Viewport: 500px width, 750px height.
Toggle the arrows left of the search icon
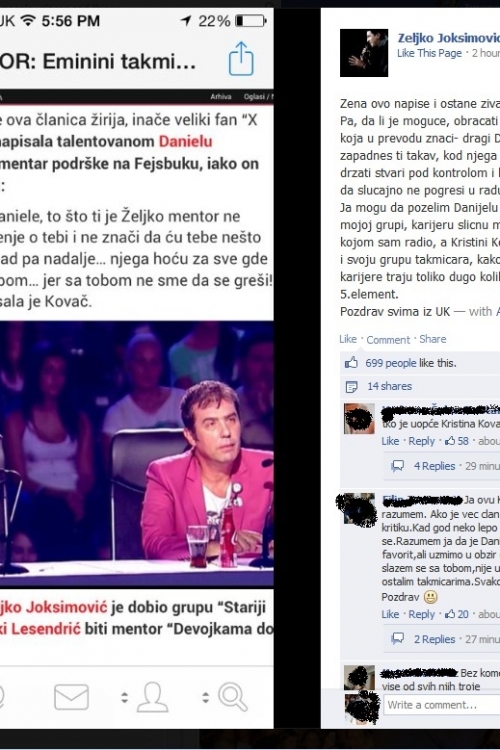[206, 697]
